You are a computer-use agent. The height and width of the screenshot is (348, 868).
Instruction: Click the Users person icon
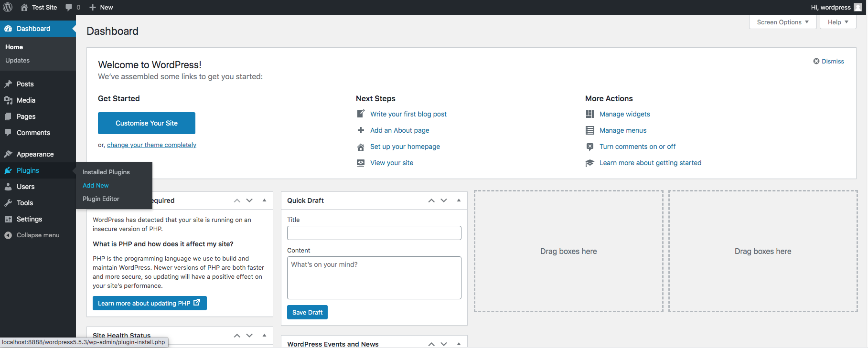(x=8, y=187)
